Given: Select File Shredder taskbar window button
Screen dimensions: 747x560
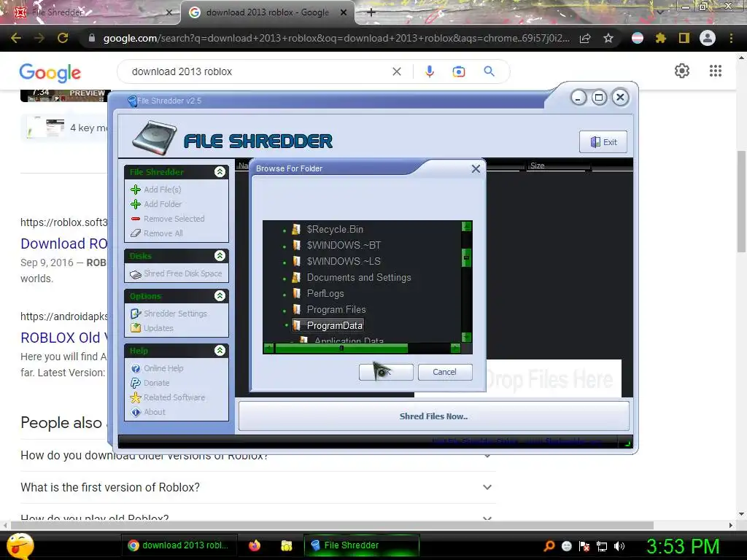Looking at the screenshot, I should pyautogui.click(x=362, y=545).
